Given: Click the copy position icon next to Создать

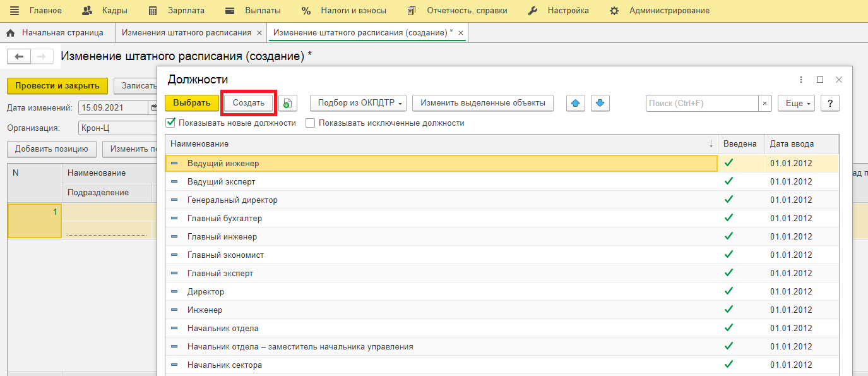Looking at the screenshot, I should click(x=288, y=103).
